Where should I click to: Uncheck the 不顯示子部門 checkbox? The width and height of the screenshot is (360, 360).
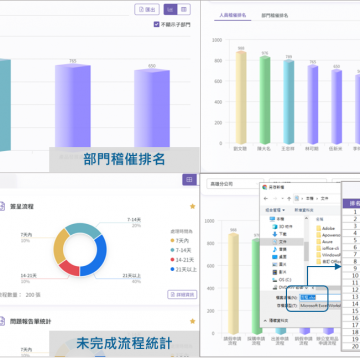coord(157,24)
